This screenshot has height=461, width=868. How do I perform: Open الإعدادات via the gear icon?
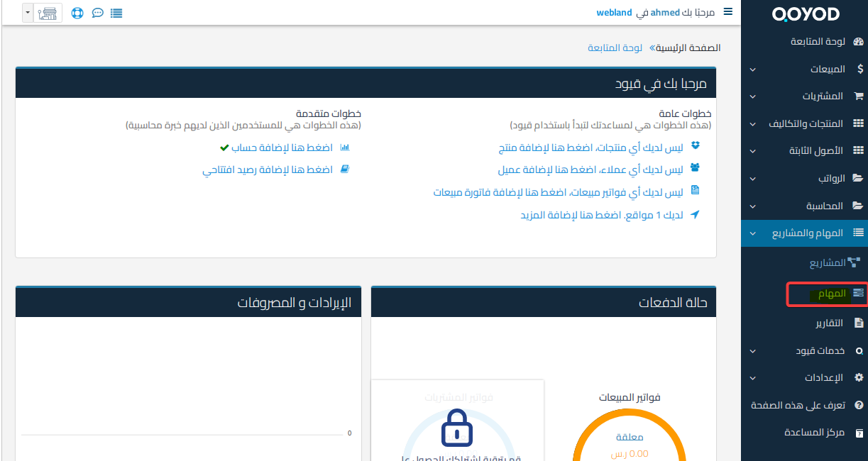[x=859, y=377]
